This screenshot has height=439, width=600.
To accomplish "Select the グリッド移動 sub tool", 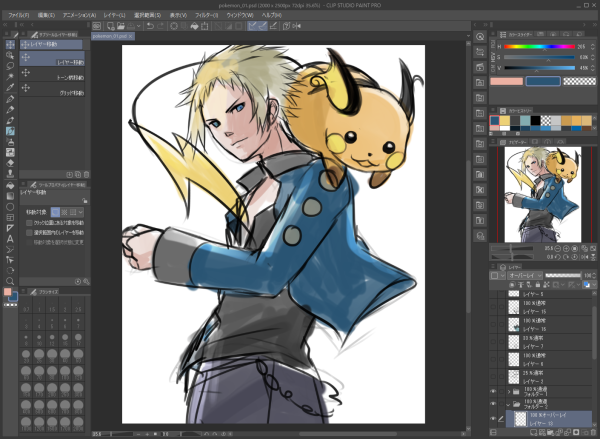I will pyautogui.click(x=52, y=89).
